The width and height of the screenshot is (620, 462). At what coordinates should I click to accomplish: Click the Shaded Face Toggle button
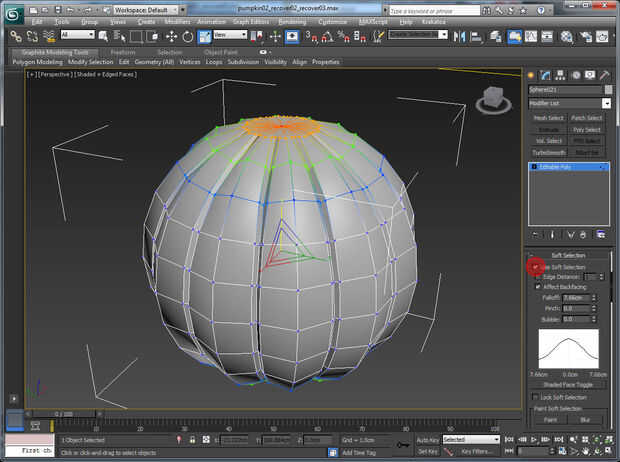567,384
